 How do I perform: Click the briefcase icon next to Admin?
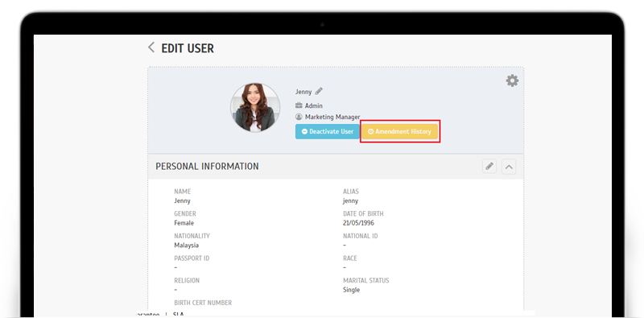click(299, 105)
